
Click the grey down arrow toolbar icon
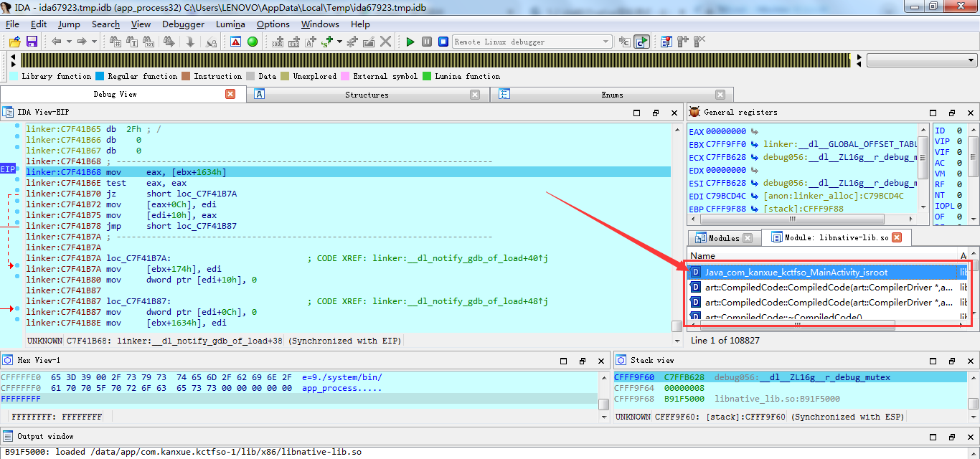point(190,42)
